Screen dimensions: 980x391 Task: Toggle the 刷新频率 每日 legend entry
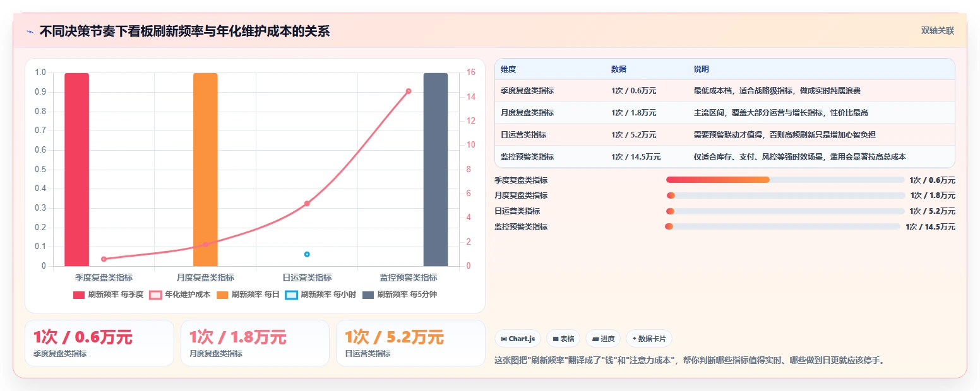click(x=248, y=295)
